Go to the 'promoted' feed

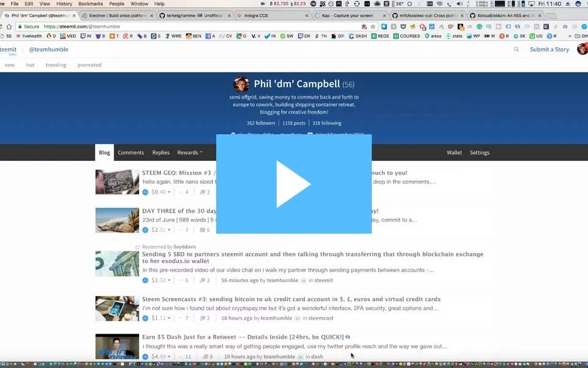pyautogui.click(x=89, y=65)
